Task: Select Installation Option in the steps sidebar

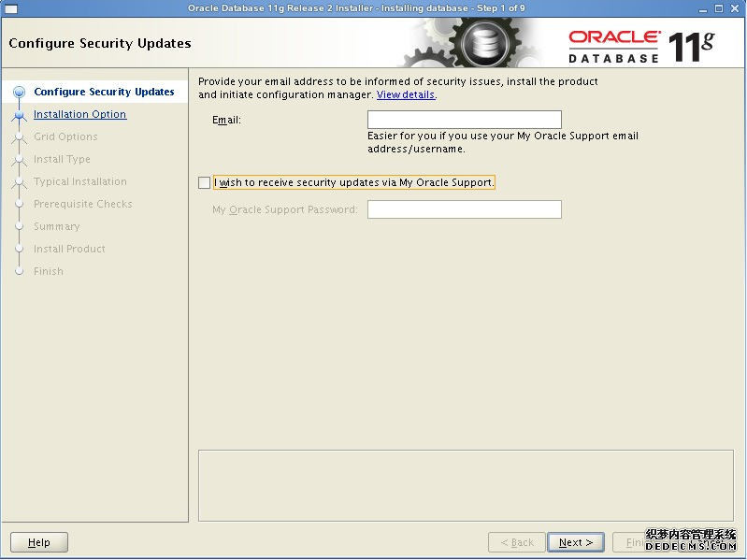Action: pos(79,114)
